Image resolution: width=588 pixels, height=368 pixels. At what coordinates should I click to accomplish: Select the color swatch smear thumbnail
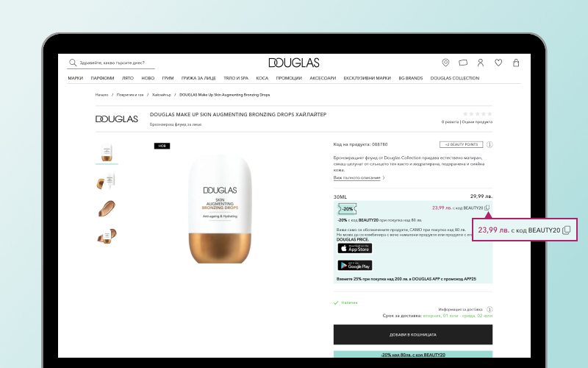pyautogui.click(x=107, y=208)
